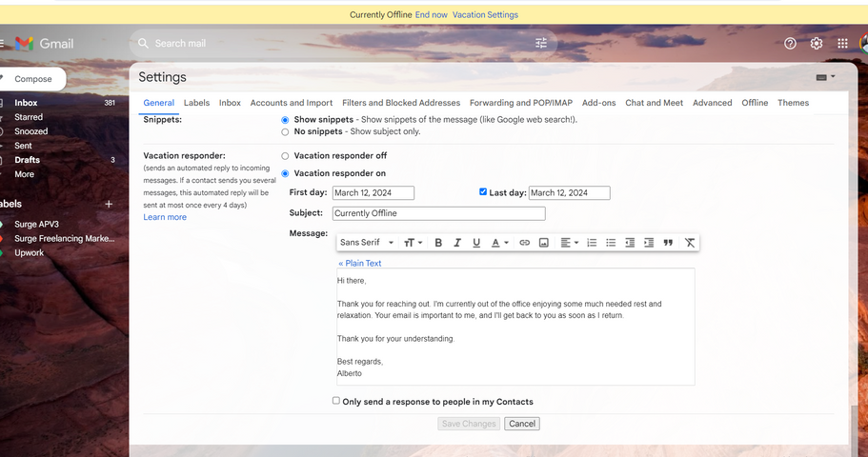Open the Snoozed folder

pos(31,131)
